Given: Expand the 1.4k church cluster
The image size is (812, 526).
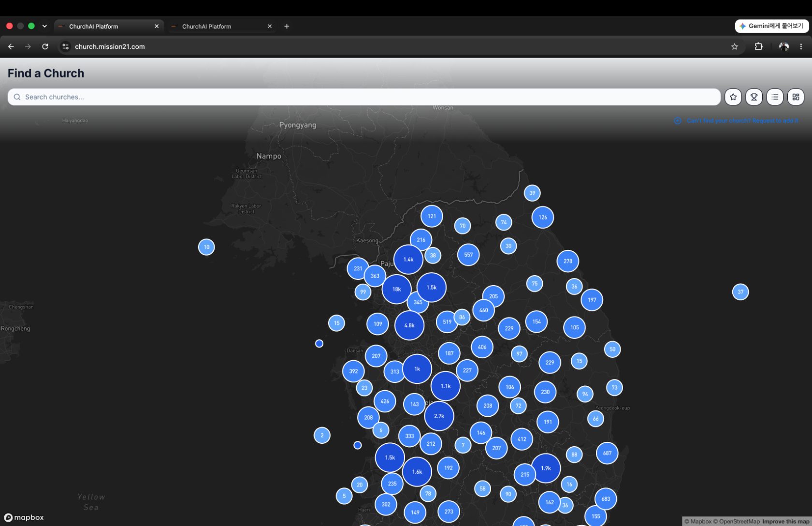Looking at the screenshot, I should pos(408,260).
